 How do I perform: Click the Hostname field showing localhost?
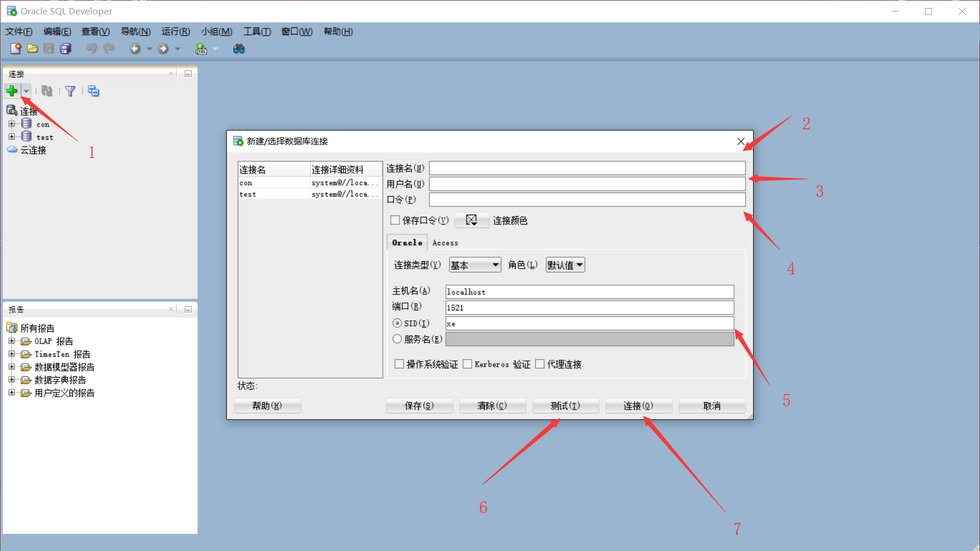pos(590,292)
